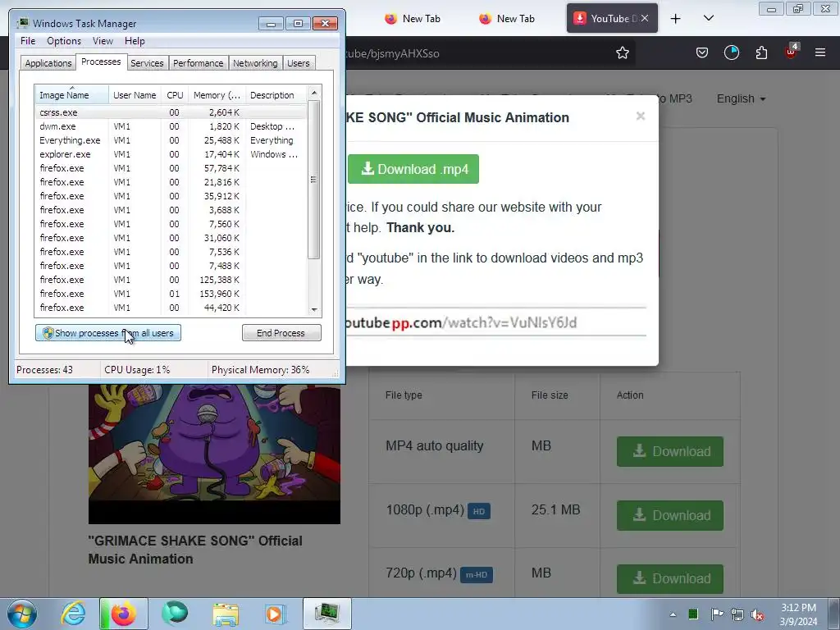Open the Firefox extensions puzzle icon

coord(761,52)
